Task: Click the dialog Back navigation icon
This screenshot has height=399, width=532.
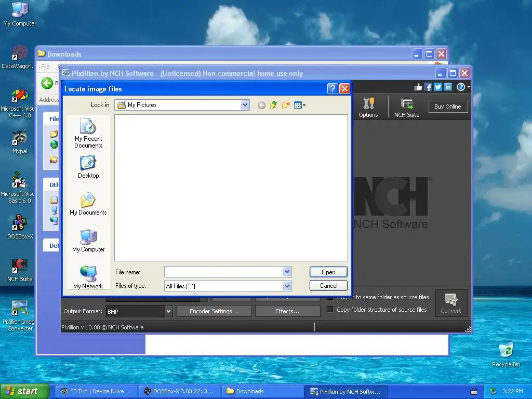Action: coord(261,105)
